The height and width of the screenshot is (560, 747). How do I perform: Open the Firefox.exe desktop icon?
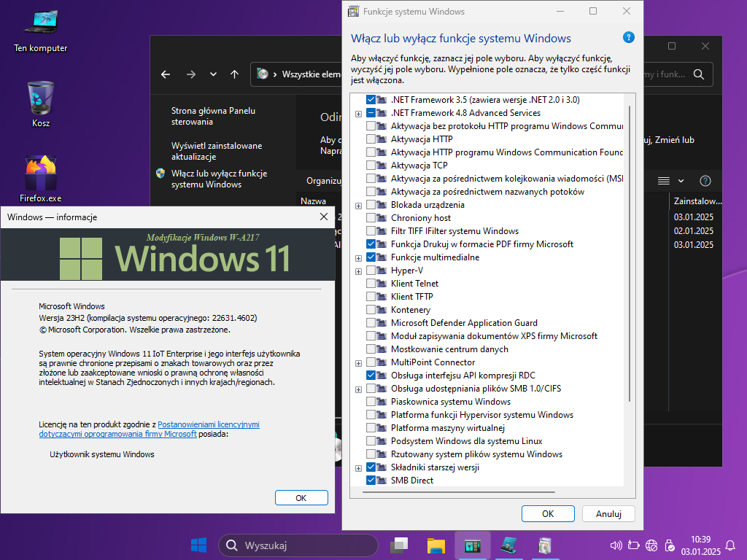pos(41,176)
